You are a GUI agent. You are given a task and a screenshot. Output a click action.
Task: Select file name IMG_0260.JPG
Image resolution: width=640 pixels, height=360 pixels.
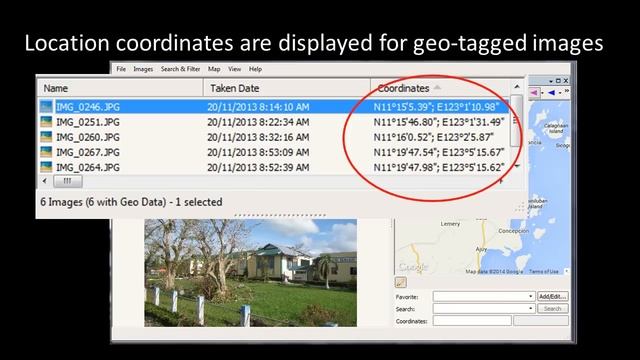coord(88,137)
